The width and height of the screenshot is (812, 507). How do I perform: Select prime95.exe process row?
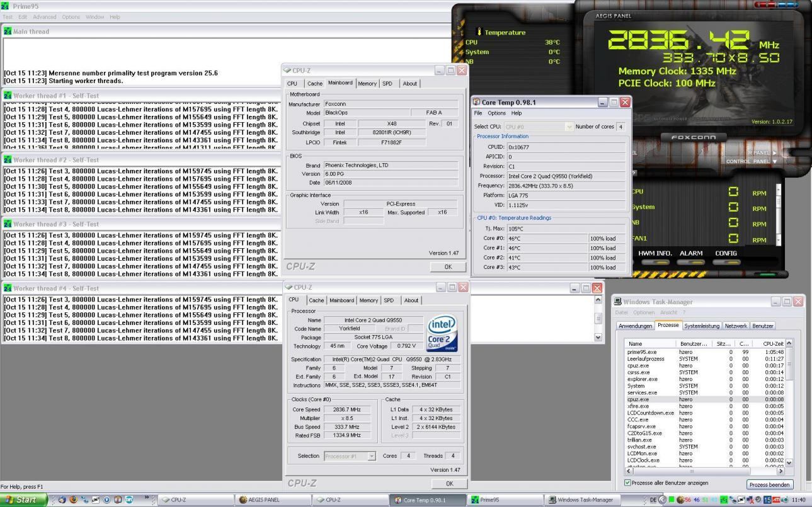(704, 352)
